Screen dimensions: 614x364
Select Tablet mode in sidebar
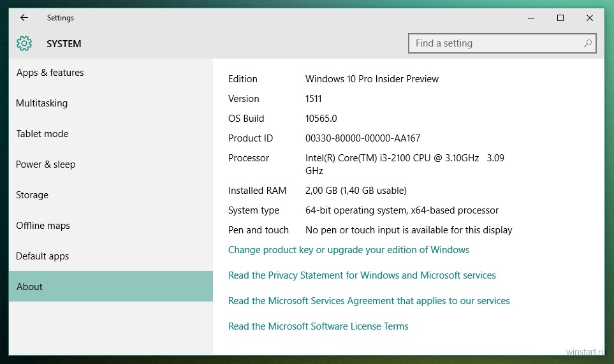[x=111, y=134]
